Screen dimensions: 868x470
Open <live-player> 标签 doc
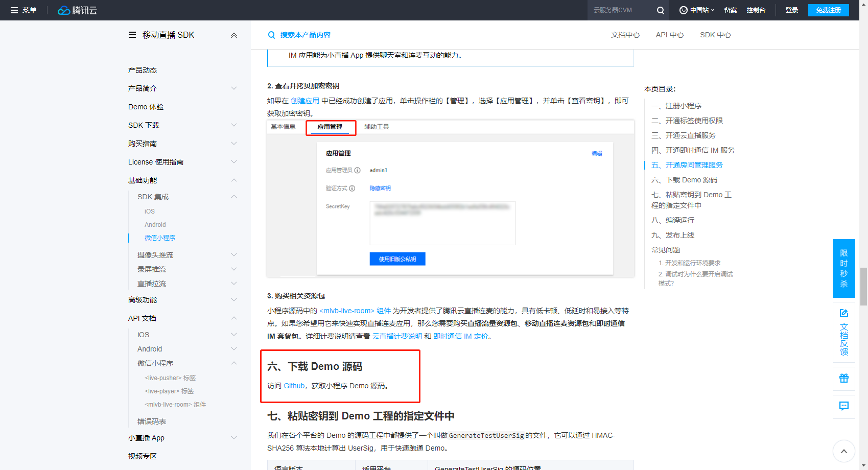click(x=169, y=391)
